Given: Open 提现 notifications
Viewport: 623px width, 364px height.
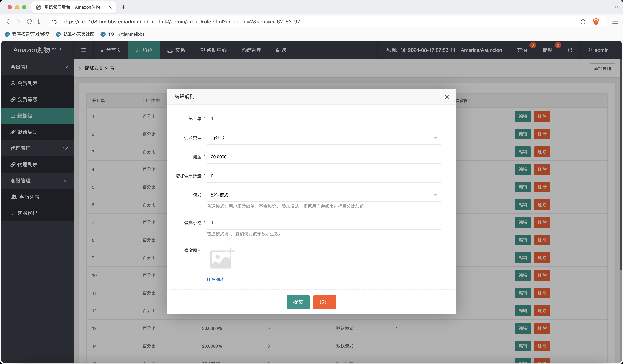Looking at the screenshot, I should (547, 50).
